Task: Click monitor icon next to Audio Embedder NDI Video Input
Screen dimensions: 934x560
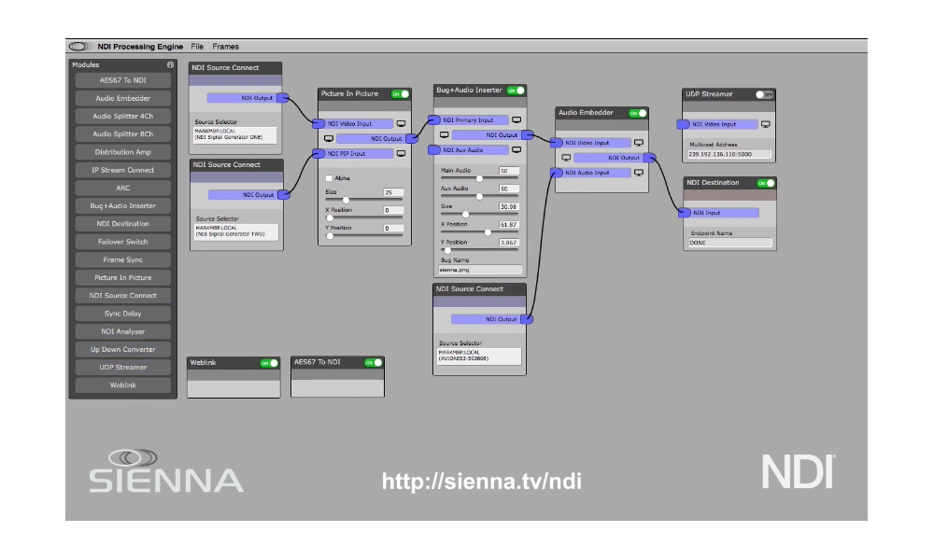Action: click(639, 142)
